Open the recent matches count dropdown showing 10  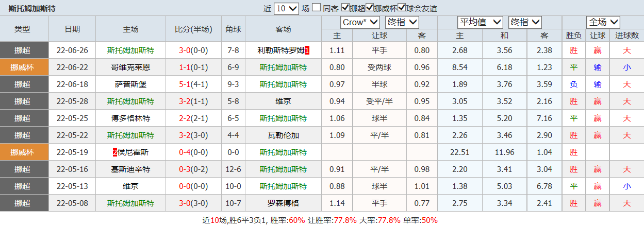point(286,8)
